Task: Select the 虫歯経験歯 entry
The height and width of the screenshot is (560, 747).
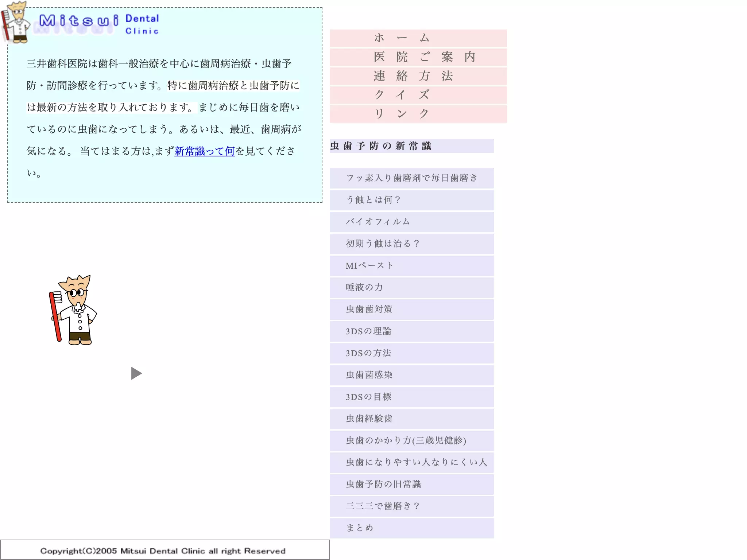Action: coord(411,419)
